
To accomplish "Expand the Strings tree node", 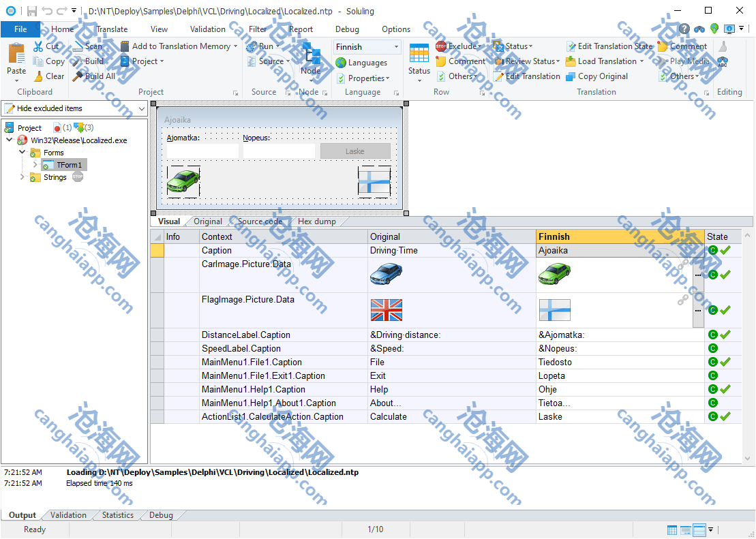I will pyautogui.click(x=22, y=177).
